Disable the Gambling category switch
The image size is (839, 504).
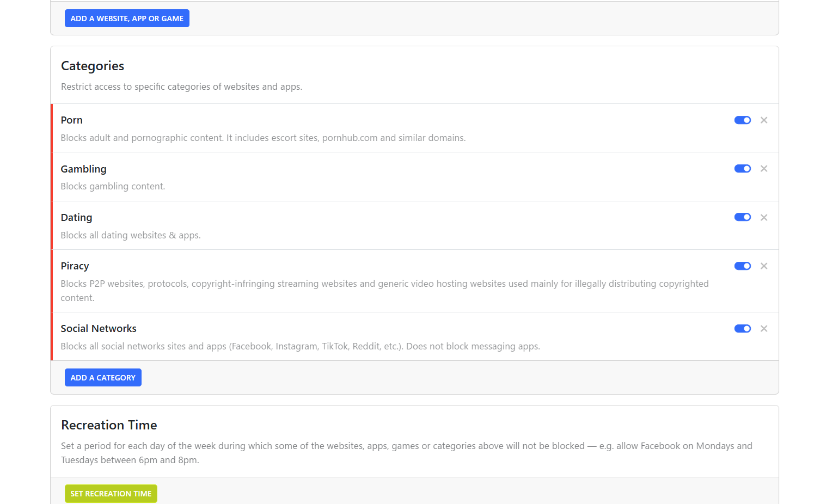[x=742, y=169]
